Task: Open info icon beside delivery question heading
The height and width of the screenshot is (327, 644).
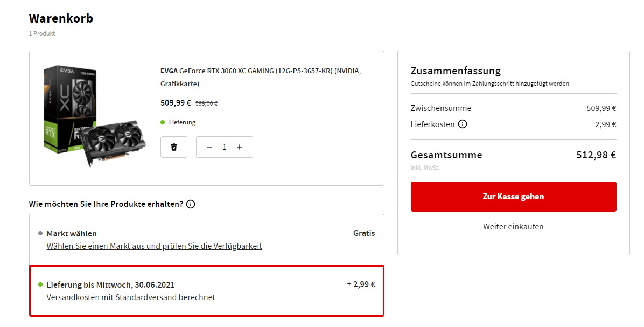Action: [191, 204]
